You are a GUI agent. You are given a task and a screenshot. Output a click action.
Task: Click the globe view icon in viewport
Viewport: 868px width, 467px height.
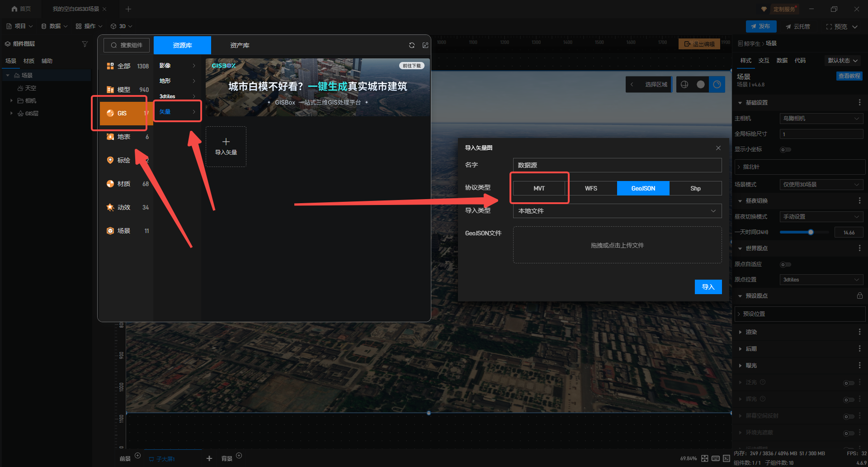click(x=684, y=85)
